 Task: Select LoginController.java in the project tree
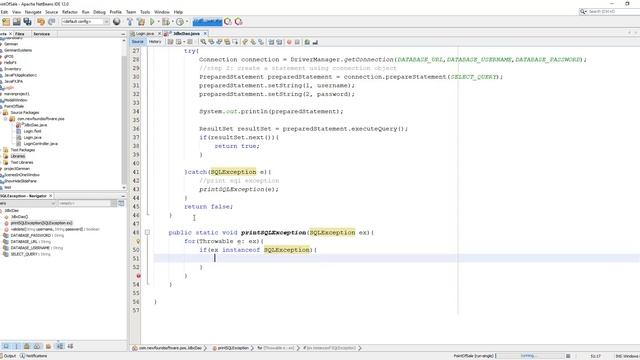click(x=40, y=144)
